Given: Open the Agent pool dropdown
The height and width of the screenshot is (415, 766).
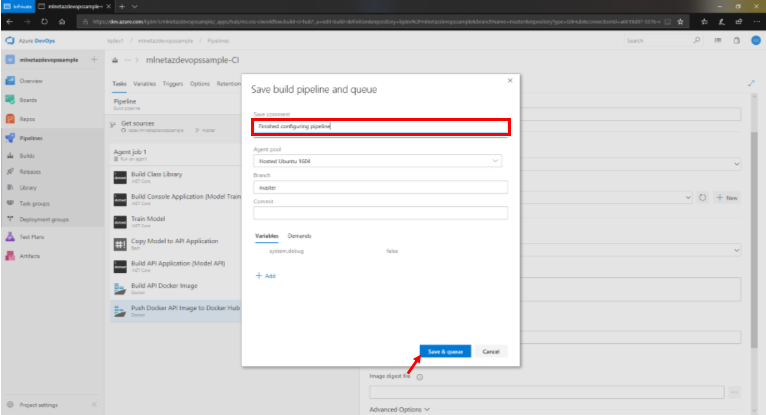Looking at the screenshot, I should point(381,160).
